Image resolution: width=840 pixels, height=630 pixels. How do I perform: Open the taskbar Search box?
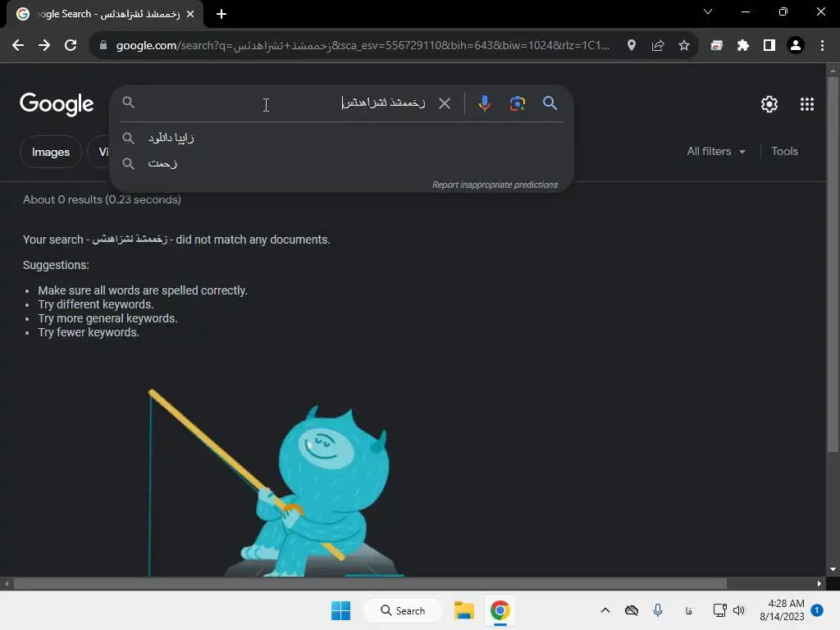pyautogui.click(x=403, y=610)
